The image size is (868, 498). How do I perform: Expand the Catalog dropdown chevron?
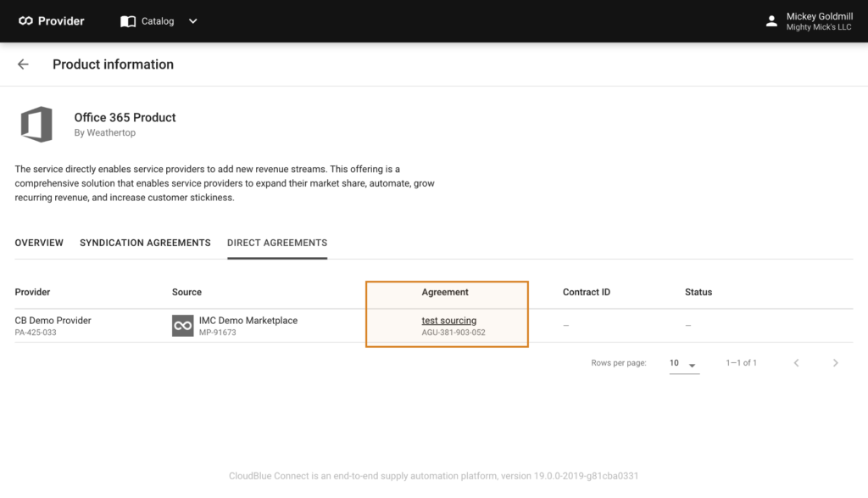coord(192,21)
